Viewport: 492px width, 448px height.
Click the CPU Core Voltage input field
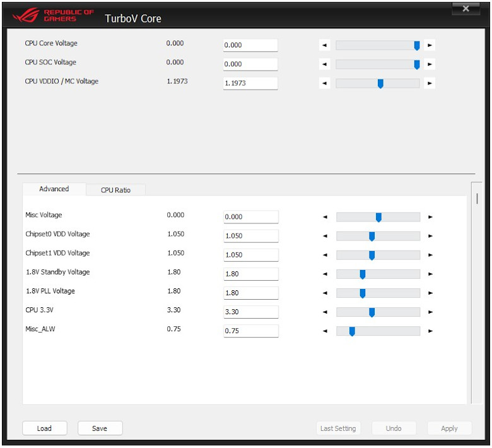point(250,45)
